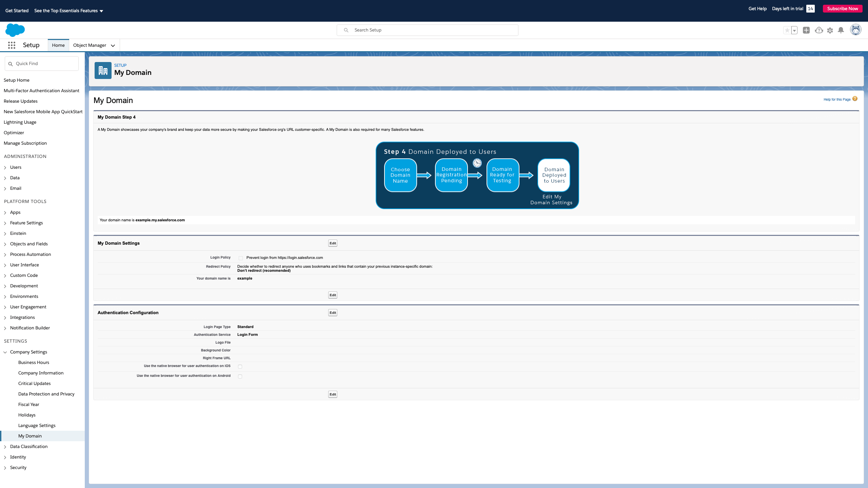Click the Subscribe Now button

842,8
